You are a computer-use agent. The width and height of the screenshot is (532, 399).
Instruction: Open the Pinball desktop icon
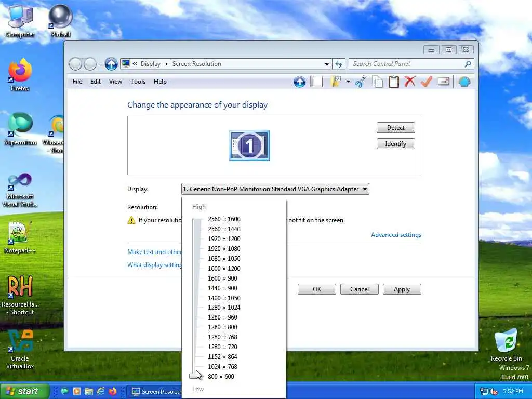click(x=61, y=21)
